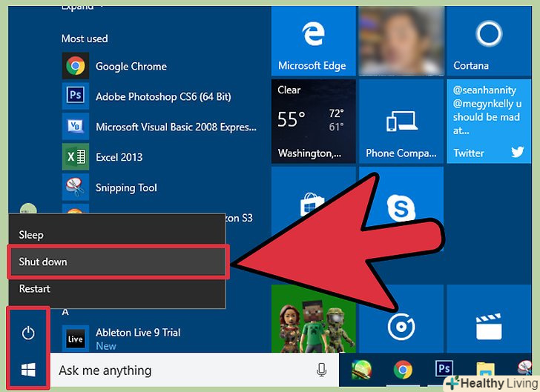Click the Windows Start button
Viewport: 540px width, 392px height.
28,369
